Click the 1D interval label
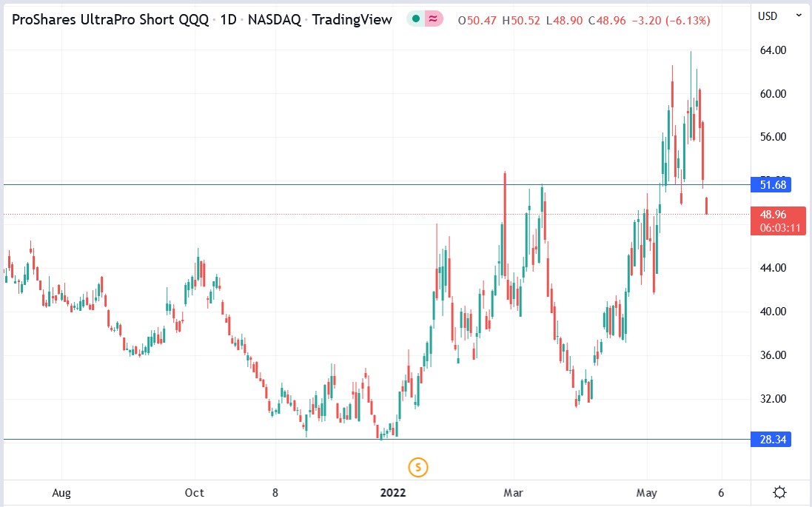This screenshot has height=507, width=812. 229,20
